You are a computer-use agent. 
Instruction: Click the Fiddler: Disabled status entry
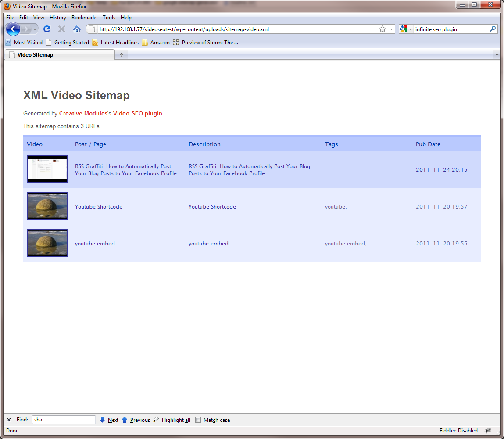(x=458, y=430)
